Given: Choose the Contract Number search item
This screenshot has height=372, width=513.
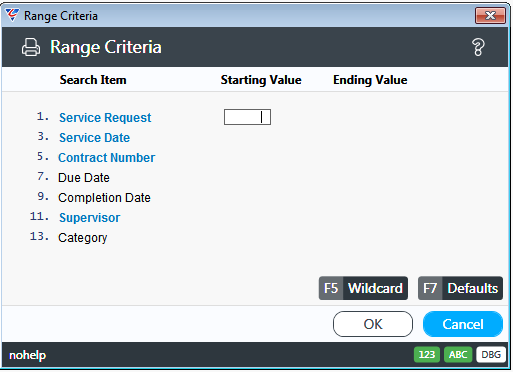Looking at the screenshot, I should (x=106, y=158).
